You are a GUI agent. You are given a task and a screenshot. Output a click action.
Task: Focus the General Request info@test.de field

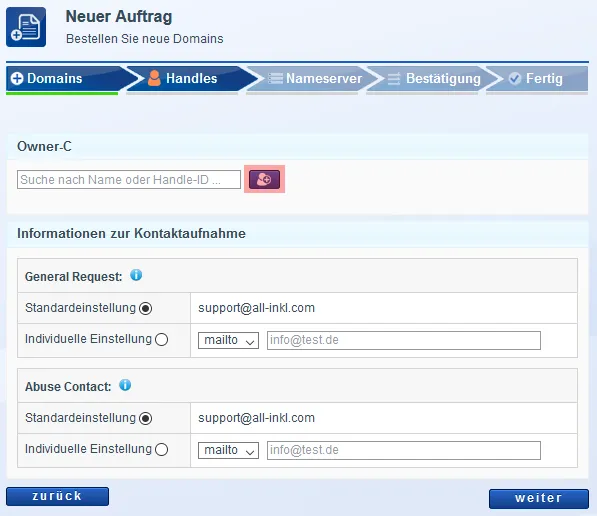point(404,340)
